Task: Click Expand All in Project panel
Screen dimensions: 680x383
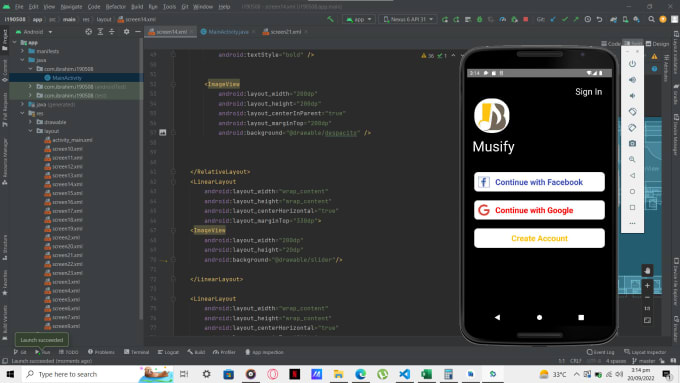Action: (100, 32)
